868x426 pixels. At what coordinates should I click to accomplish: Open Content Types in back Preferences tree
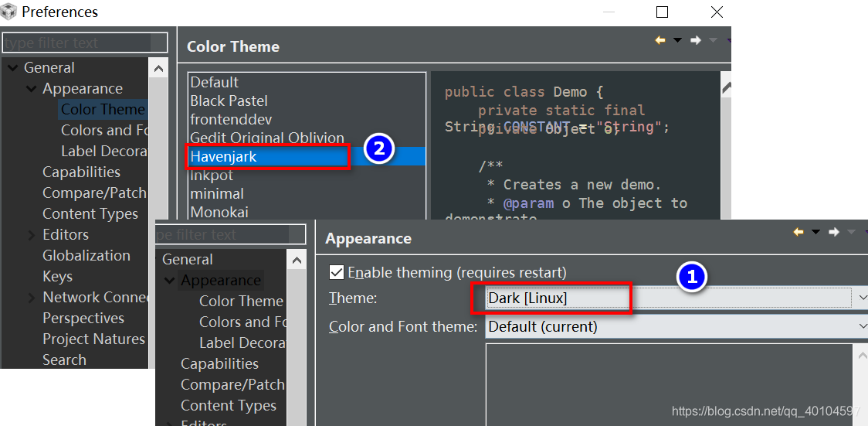point(90,214)
